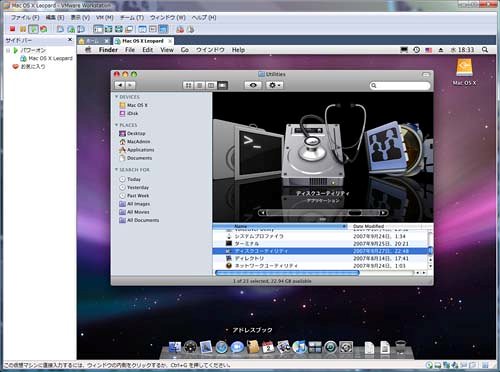Open the Go menu in Mac menu bar
Image resolution: width=500 pixels, height=372 pixels.
click(185, 50)
